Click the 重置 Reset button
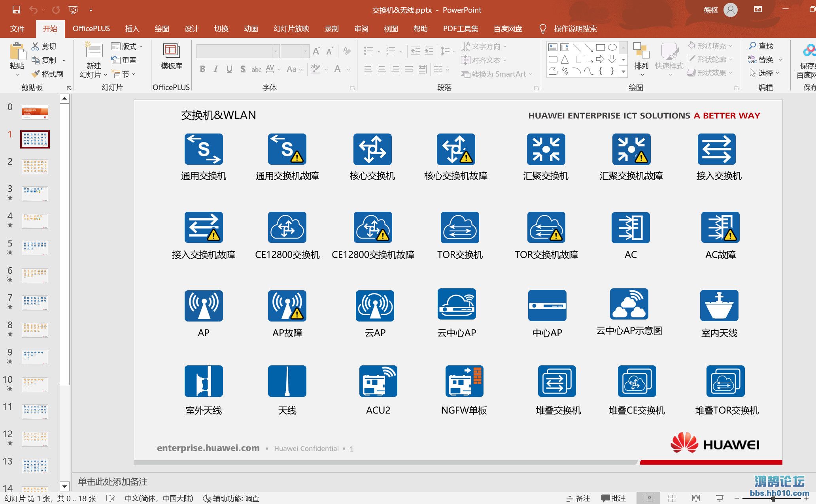This screenshot has height=504, width=816. 124,60
